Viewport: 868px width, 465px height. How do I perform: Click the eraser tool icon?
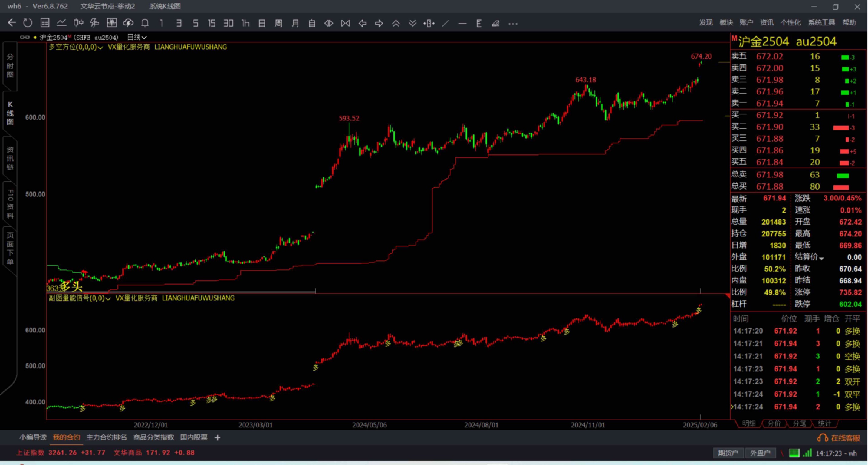[x=495, y=23]
